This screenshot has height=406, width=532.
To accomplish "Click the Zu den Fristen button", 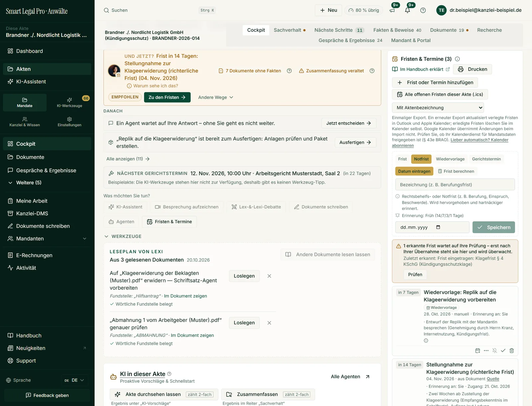I will point(167,97).
